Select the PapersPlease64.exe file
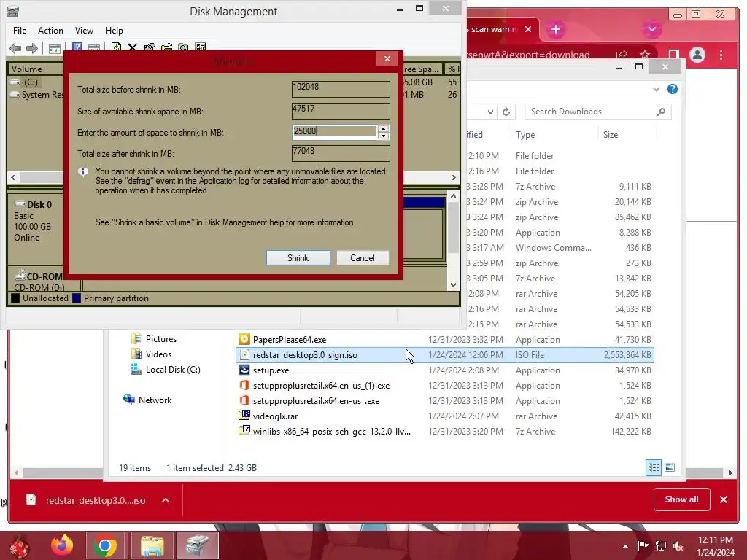 click(445, 340)
